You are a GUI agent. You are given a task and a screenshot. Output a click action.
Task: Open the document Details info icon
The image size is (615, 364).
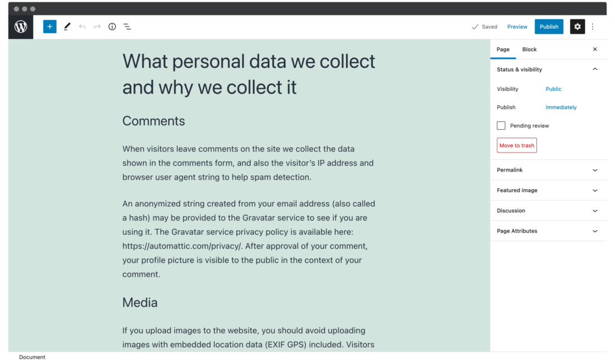pyautogui.click(x=112, y=27)
